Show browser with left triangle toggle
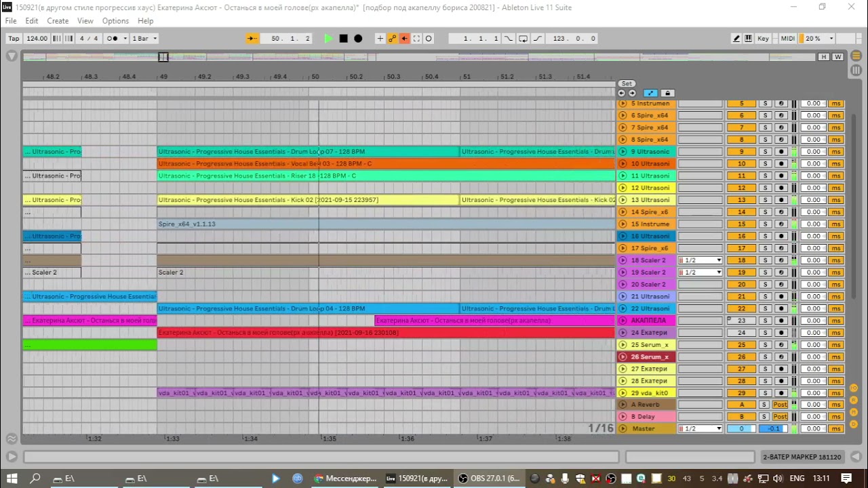868x488 pixels. click(12, 57)
